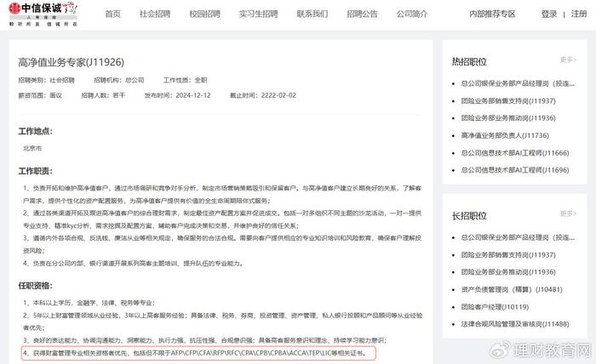Go to 社会招聘 menu item
Screen dimensions: 596x364
tap(155, 14)
